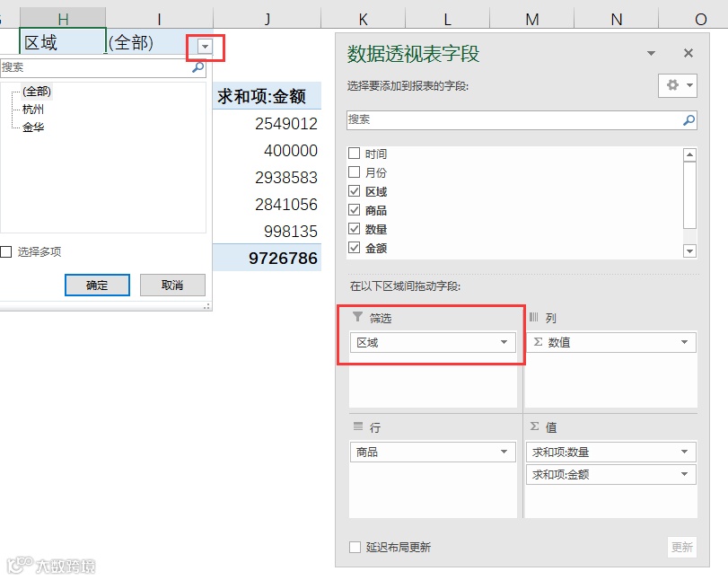The width and height of the screenshot is (728, 580).
Task: Open the field pane task options arrow
Action: point(652,53)
